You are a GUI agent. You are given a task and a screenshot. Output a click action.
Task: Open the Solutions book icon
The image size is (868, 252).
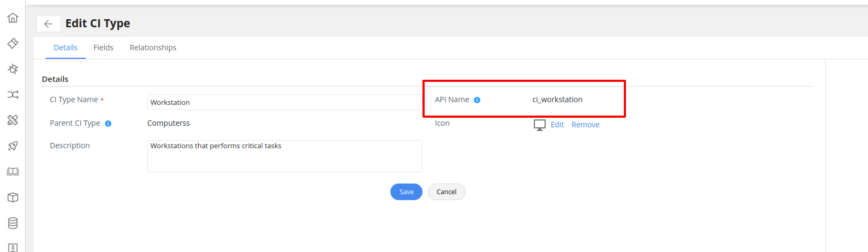13,172
